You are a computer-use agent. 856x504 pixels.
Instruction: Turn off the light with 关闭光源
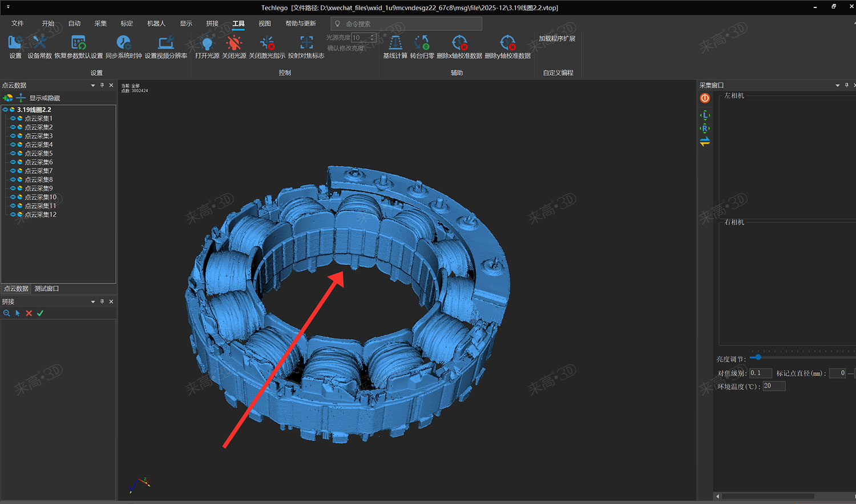[x=234, y=43]
